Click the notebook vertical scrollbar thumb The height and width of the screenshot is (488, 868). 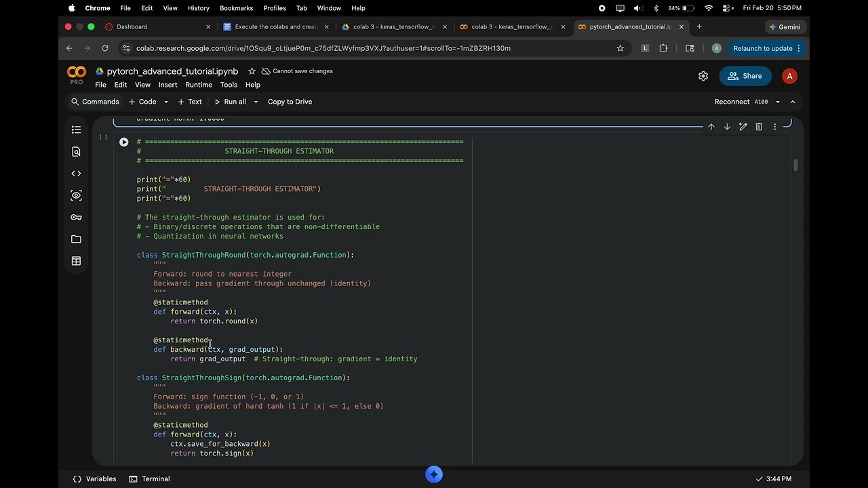click(x=795, y=165)
